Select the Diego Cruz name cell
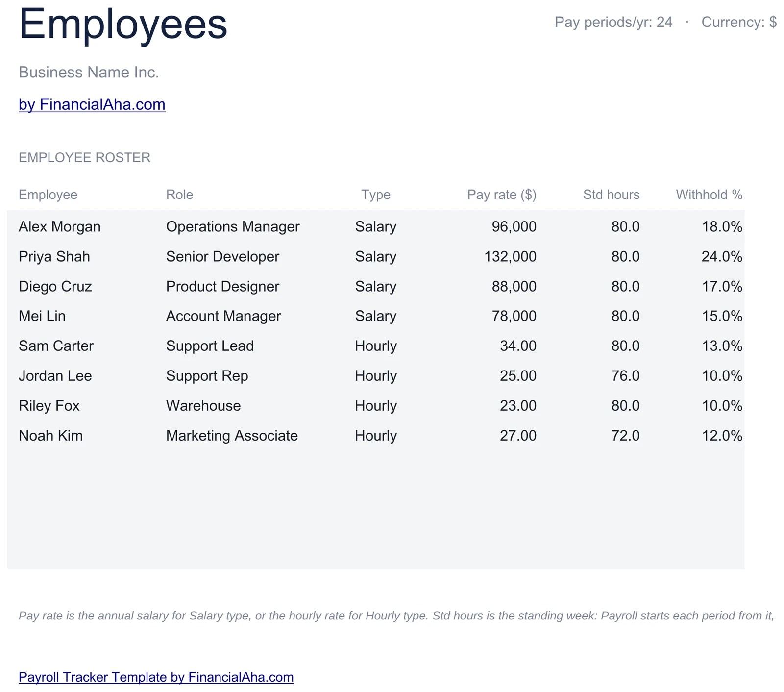The height and width of the screenshot is (692, 784). [x=55, y=286]
